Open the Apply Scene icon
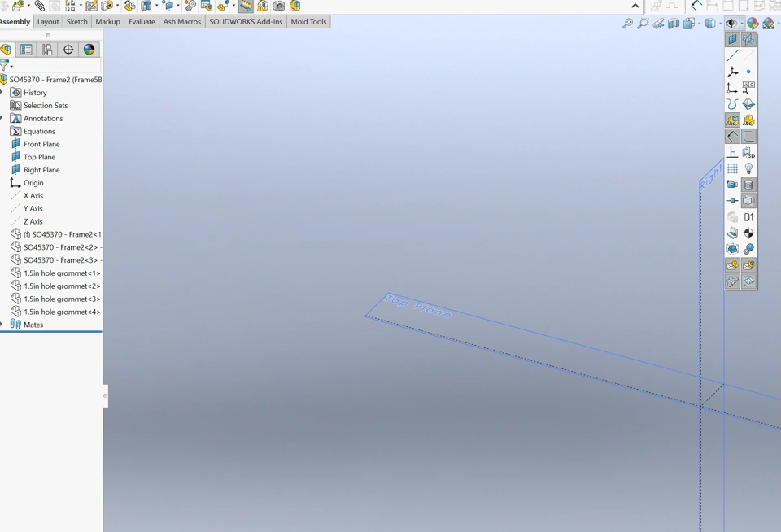The height and width of the screenshot is (532, 781). (768, 23)
